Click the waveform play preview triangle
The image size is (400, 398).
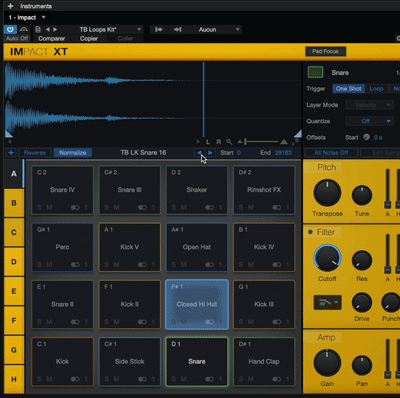(x=198, y=142)
